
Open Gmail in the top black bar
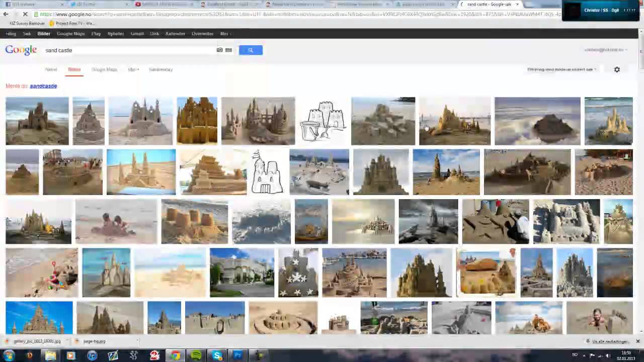click(137, 34)
